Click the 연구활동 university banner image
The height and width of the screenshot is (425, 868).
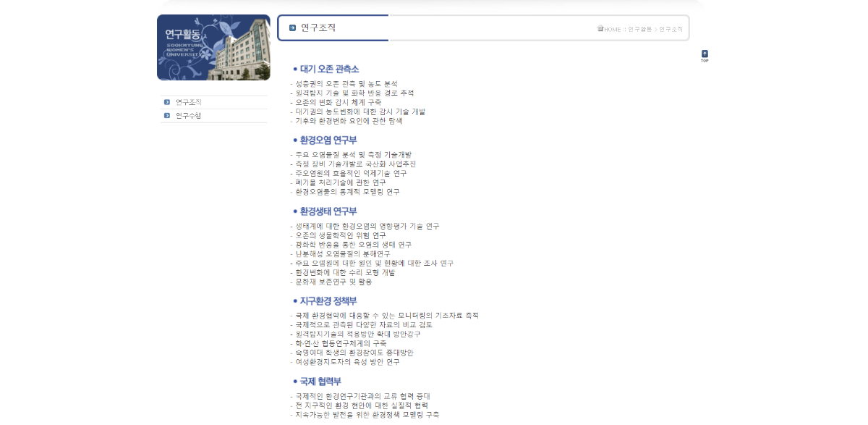click(213, 47)
